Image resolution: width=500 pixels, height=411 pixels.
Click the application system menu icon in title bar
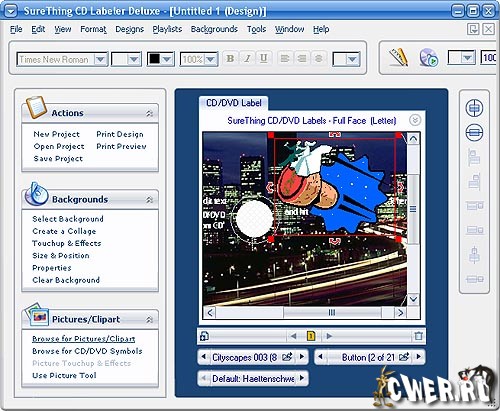click(11, 11)
